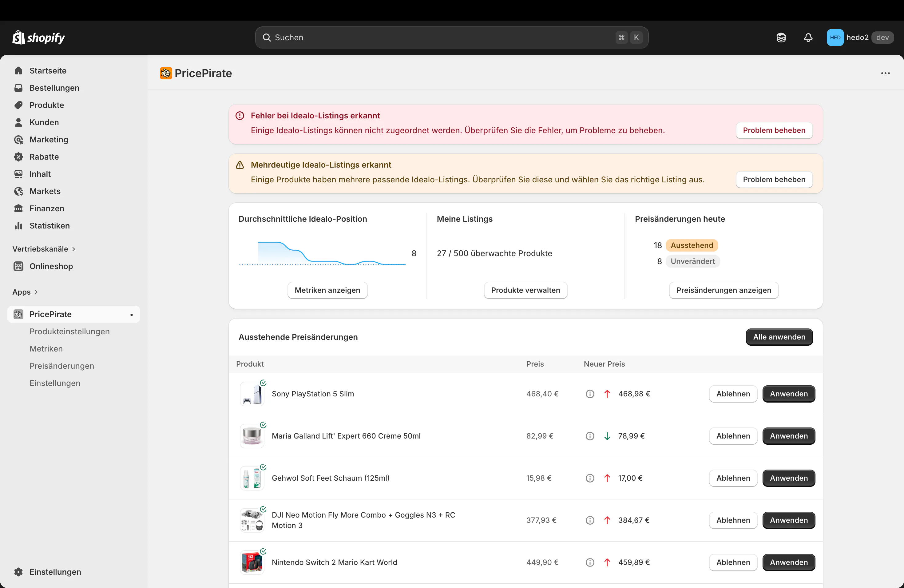Reject price change for Sony PlayStation 5 Slim
Screen dimensions: 904x588
[733, 394]
